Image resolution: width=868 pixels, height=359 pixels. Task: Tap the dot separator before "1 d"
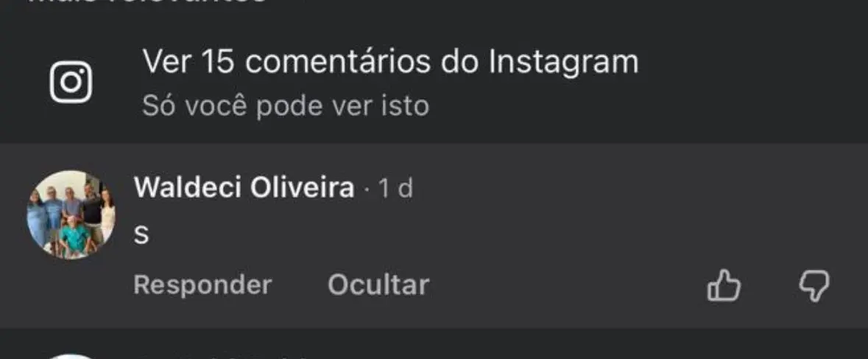(x=367, y=190)
